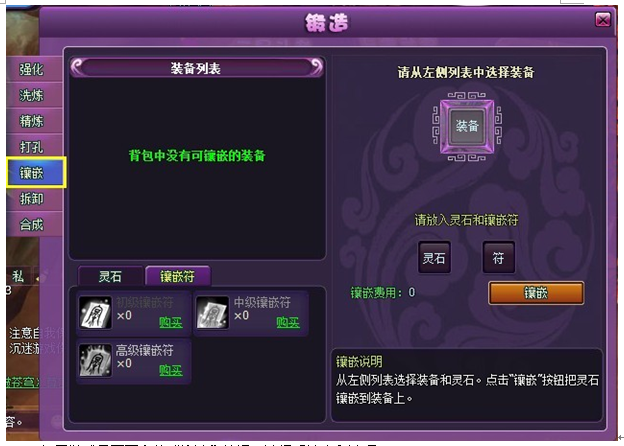Select the 镶嵌符 item tab

point(177,276)
